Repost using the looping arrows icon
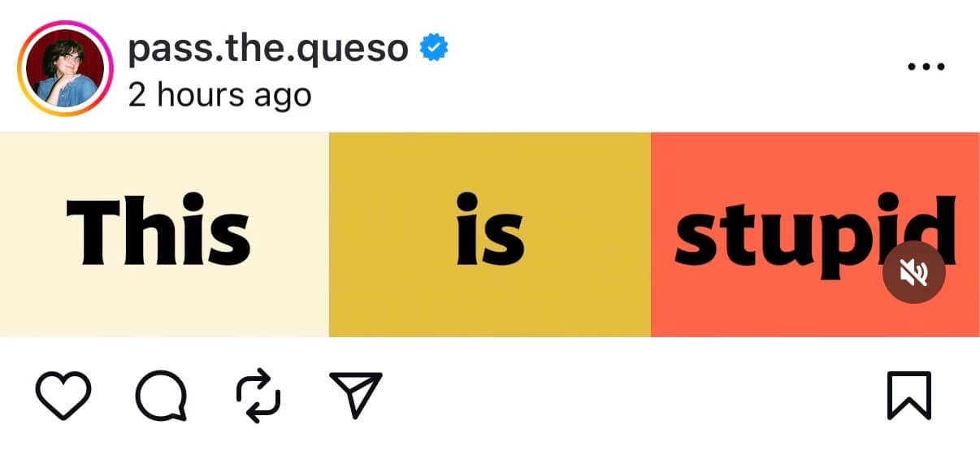 pyautogui.click(x=258, y=396)
